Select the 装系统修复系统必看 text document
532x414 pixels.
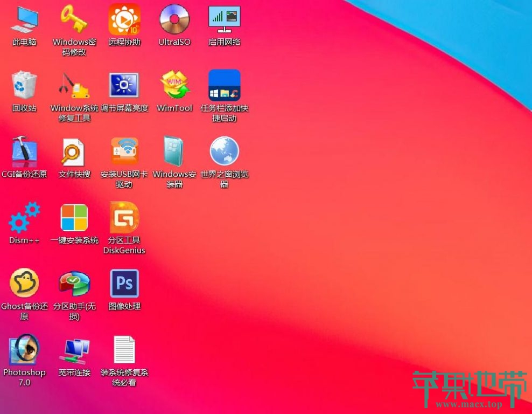(124, 350)
